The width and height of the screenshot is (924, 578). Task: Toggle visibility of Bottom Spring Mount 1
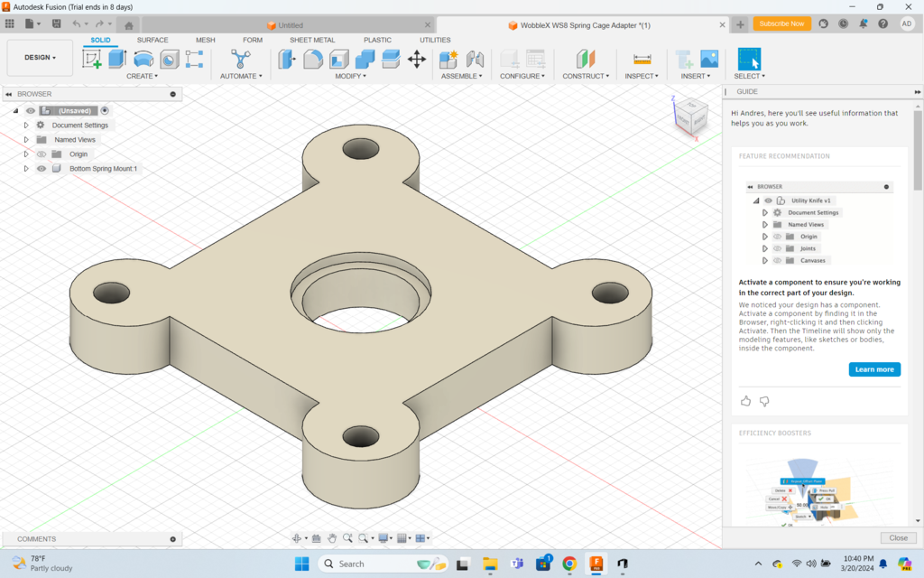(x=41, y=168)
